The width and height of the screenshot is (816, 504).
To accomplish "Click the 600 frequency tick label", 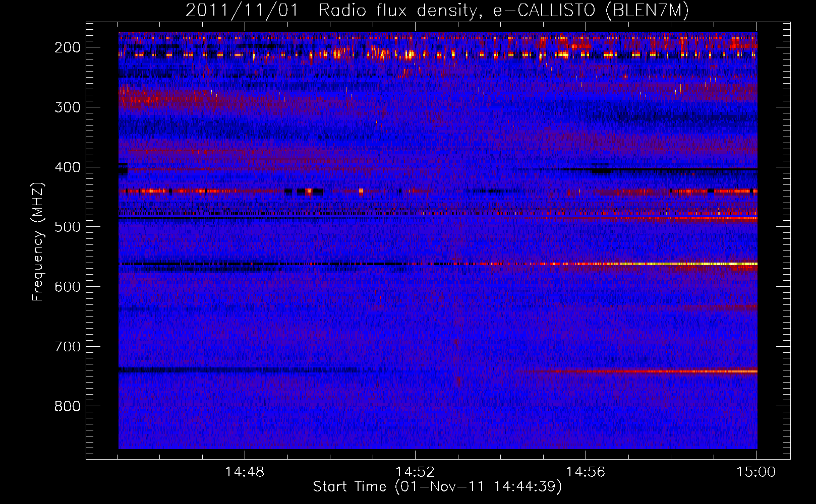I will [x=67, y=287].
